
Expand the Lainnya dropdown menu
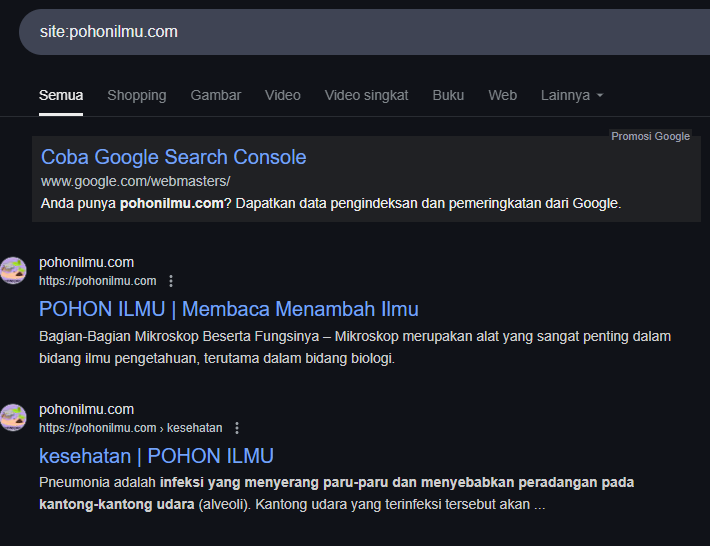coord(572,96)
